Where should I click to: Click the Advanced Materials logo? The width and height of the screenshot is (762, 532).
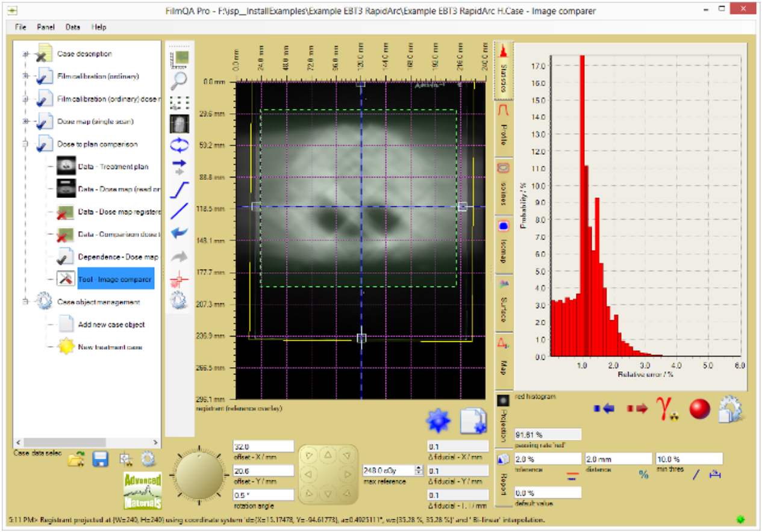pos(143,491)
